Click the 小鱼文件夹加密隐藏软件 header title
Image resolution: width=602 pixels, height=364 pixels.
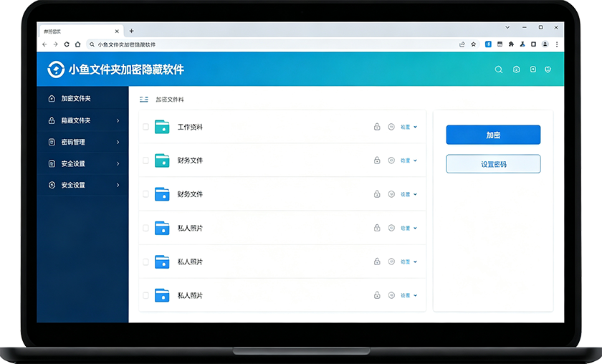pos(126,70)
